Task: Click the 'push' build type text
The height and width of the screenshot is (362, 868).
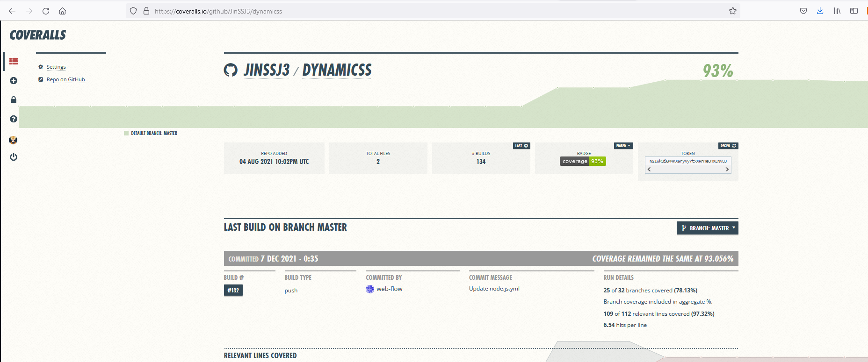Action: [291, 291]
